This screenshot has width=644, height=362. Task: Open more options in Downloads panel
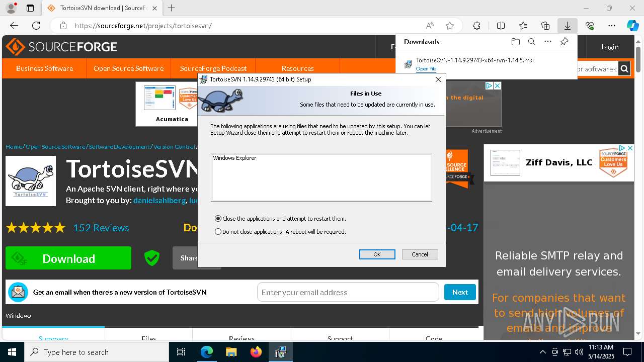coord(548,42)
